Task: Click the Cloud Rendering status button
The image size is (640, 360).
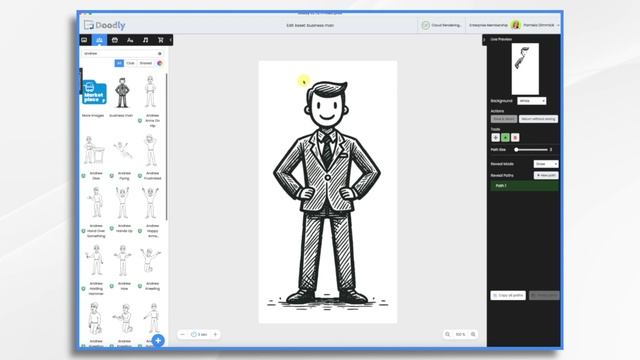Action: click(441, 25)
